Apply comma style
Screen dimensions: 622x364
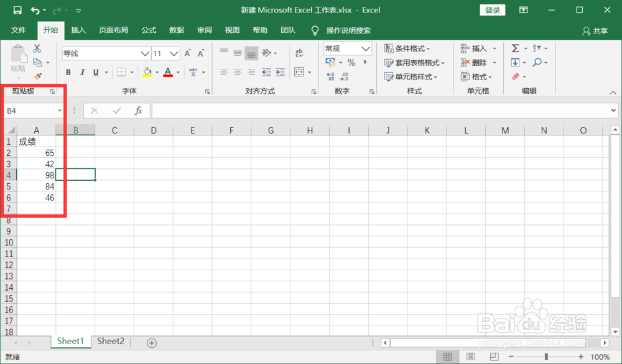click(365, 62)
